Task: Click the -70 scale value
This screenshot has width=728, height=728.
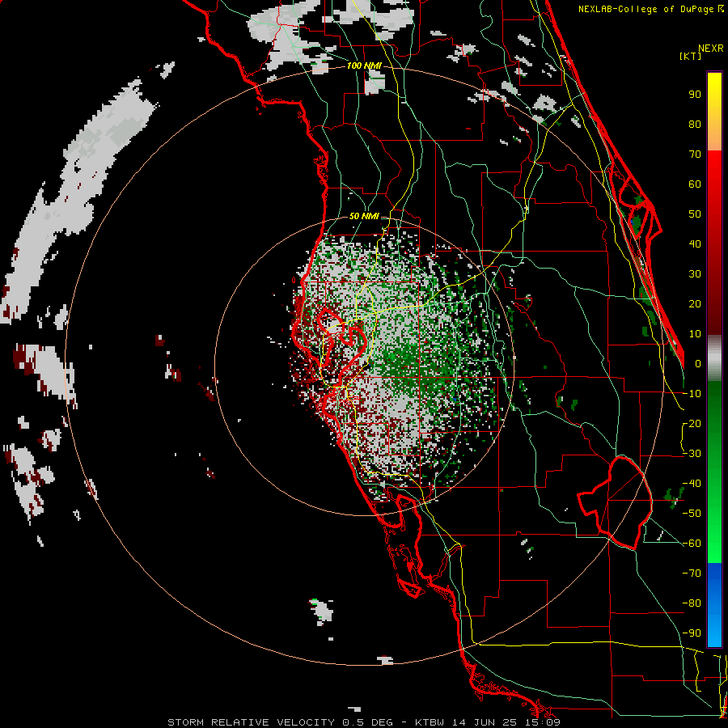Action: [692, 574]
